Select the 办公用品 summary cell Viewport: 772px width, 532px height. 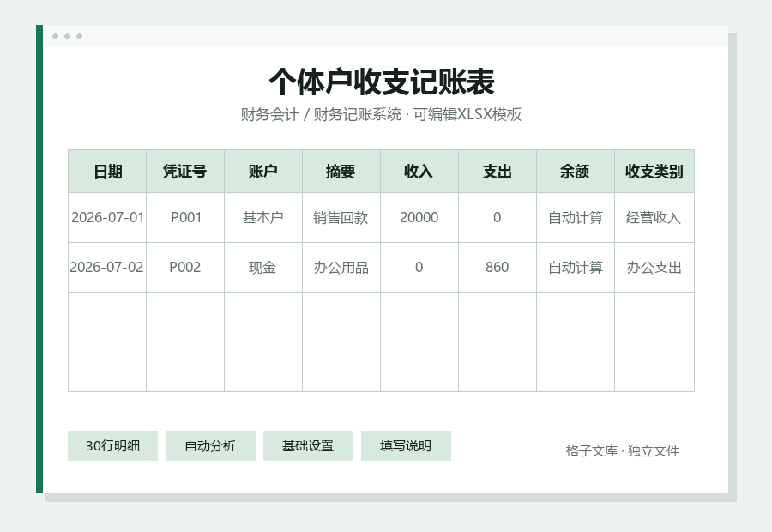[x=341, y=268]
